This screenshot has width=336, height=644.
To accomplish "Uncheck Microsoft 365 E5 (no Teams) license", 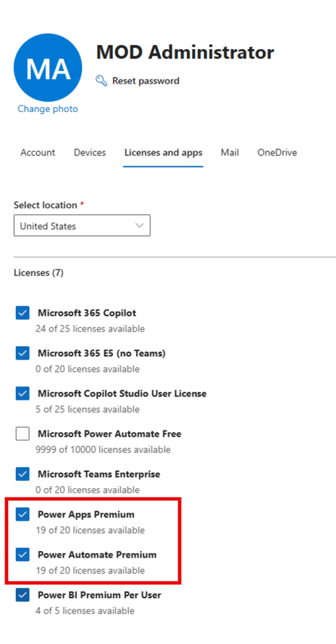I will (x=23, y=353).
